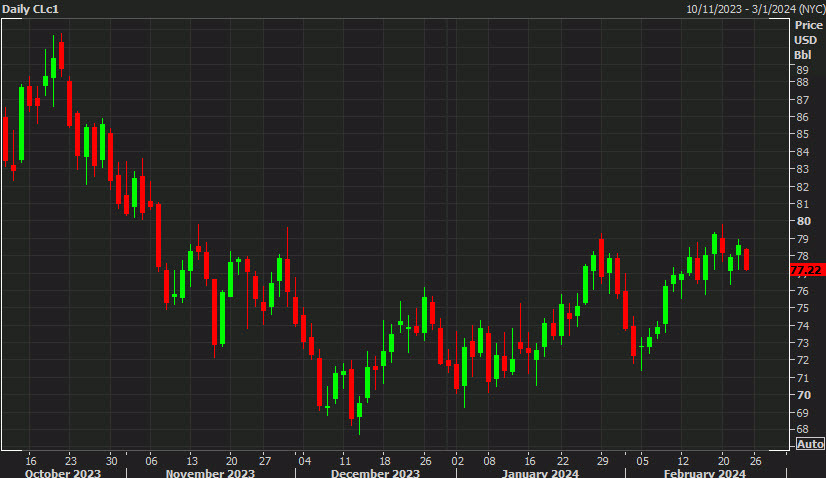This screenshot has height=478, width=826.
Task: Click the 86 price axis label
Action: click(x=802, y=117)
